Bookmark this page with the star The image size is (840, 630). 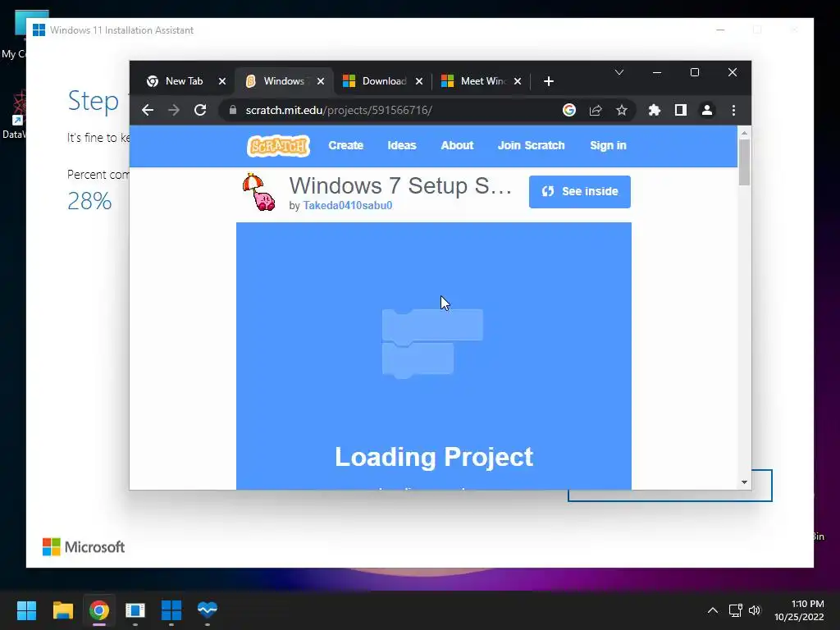[622, 111]
